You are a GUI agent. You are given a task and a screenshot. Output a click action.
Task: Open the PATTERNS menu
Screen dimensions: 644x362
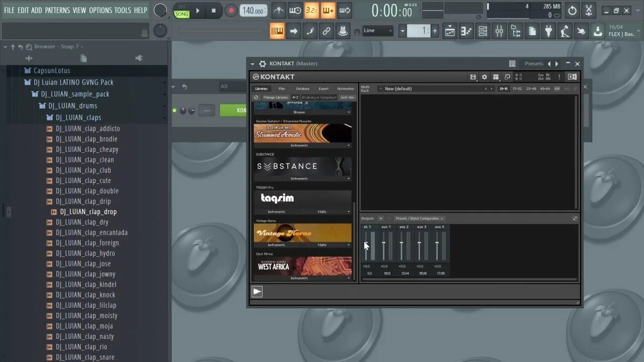[57, 10]
